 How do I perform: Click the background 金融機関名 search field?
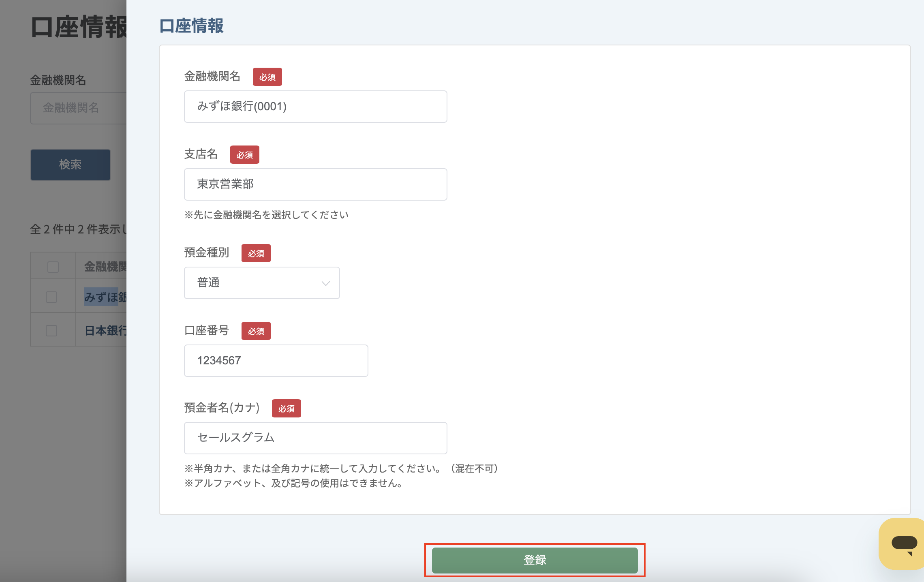coord(78,108)
